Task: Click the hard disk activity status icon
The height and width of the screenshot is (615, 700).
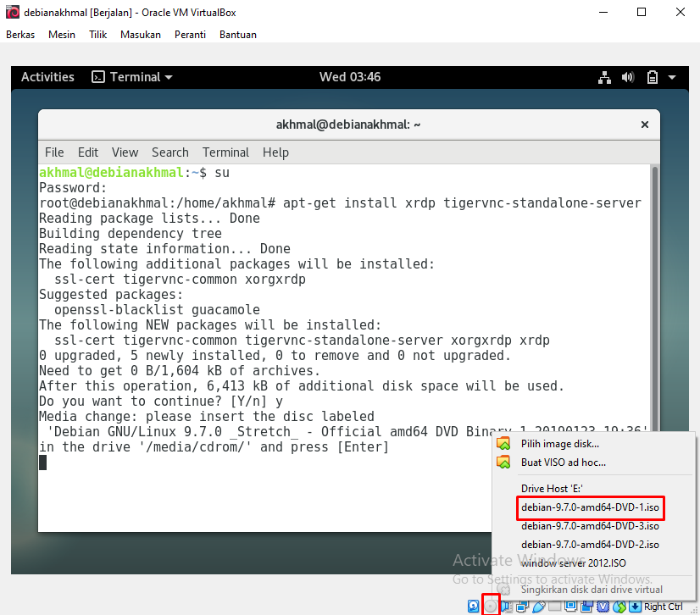Action: [x=473, y=606]
